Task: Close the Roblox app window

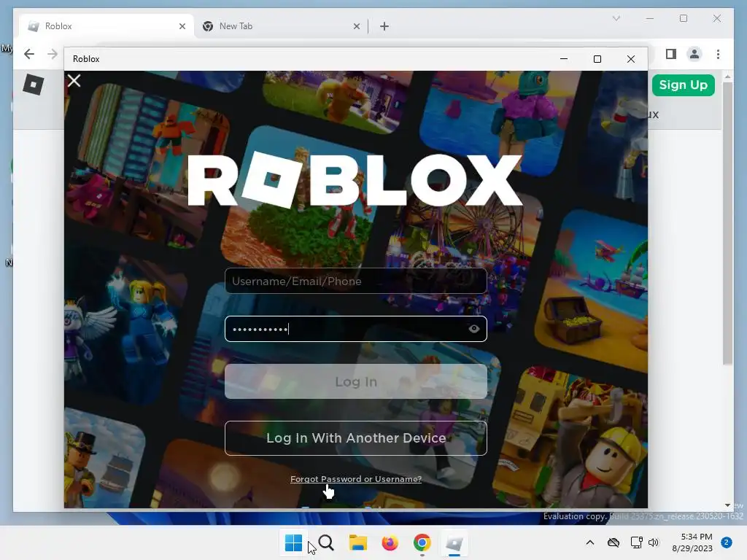Action: pyautogui.click(x=631, y=58)
